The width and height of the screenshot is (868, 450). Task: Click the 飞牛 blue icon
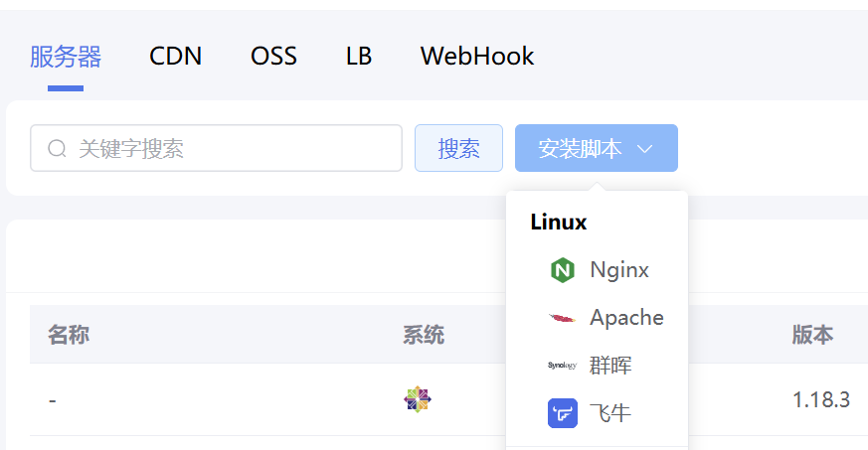(x=563, y=413)
